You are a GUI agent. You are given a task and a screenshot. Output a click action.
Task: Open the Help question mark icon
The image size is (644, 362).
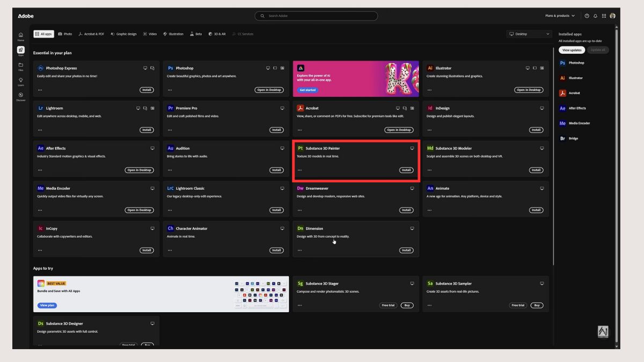pos(587,16)
